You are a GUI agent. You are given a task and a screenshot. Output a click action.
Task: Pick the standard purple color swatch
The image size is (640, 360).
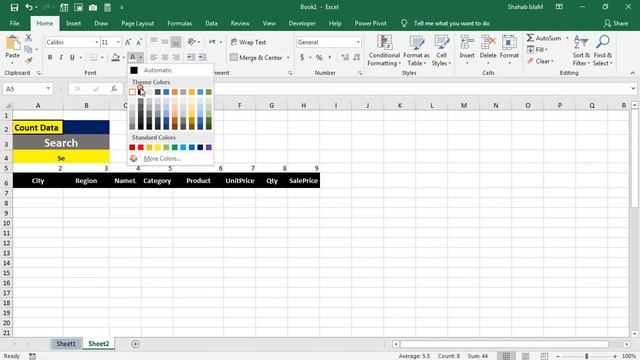[209, 147]
